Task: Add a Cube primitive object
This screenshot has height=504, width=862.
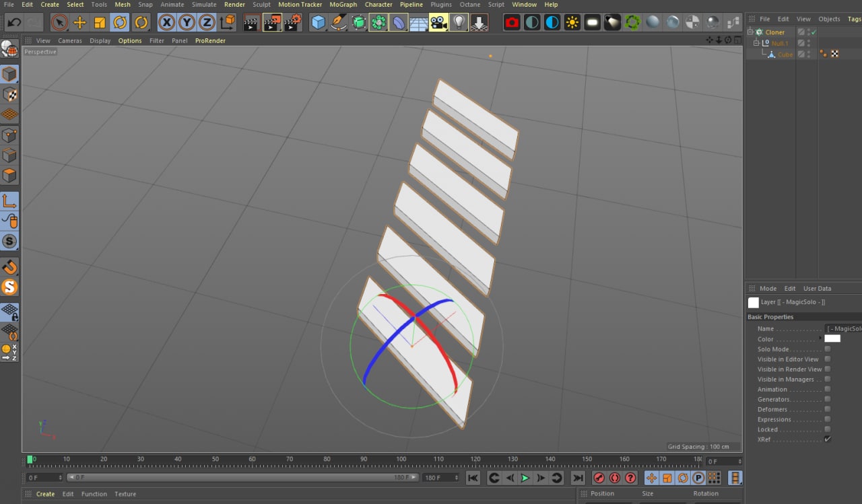Action: 318,22
